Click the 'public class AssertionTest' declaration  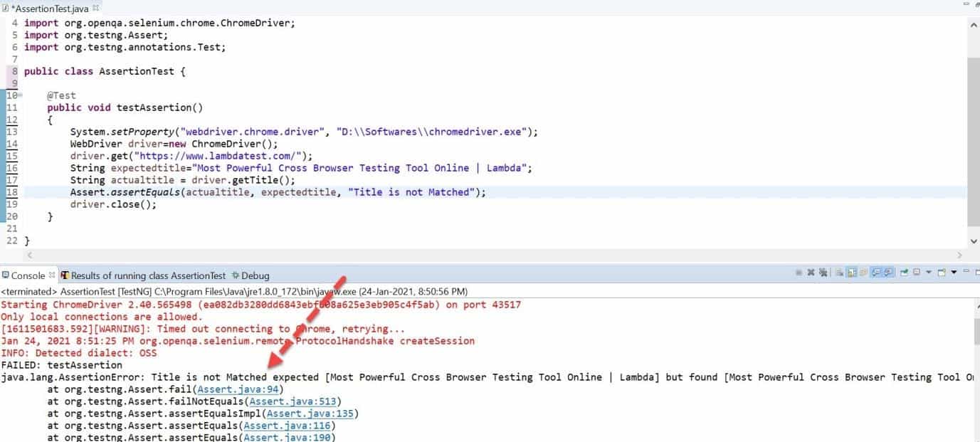coord(105,71)
